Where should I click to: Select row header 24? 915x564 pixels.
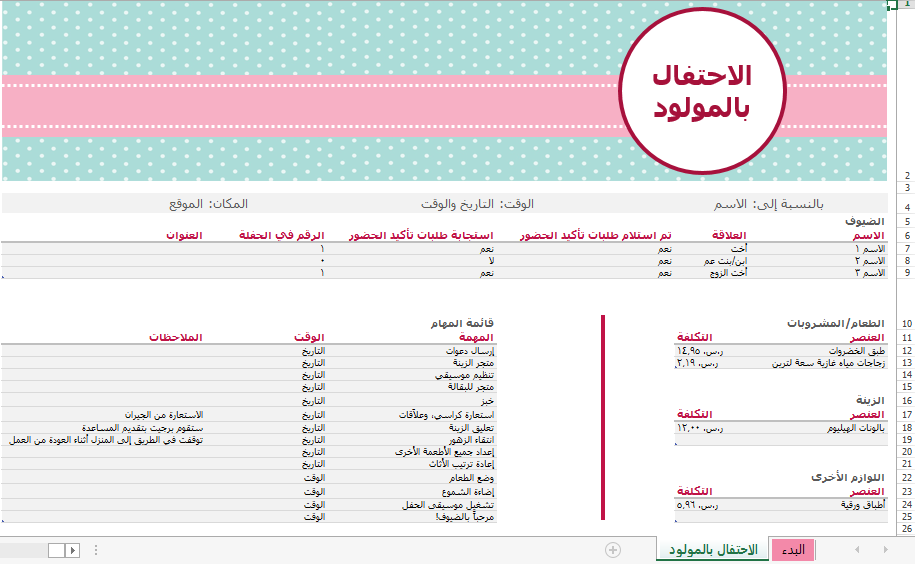click(x=907, y=505)
